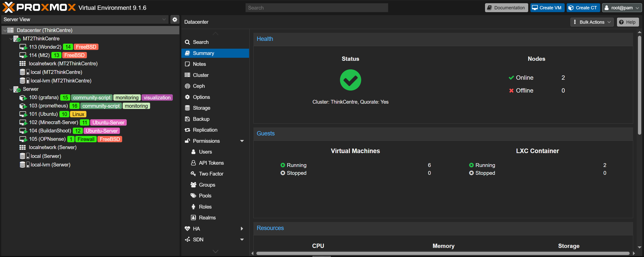The height and width of the screenshot is (257, 644).
Task: Select the Storage menu entry
Action: point(201,108)
